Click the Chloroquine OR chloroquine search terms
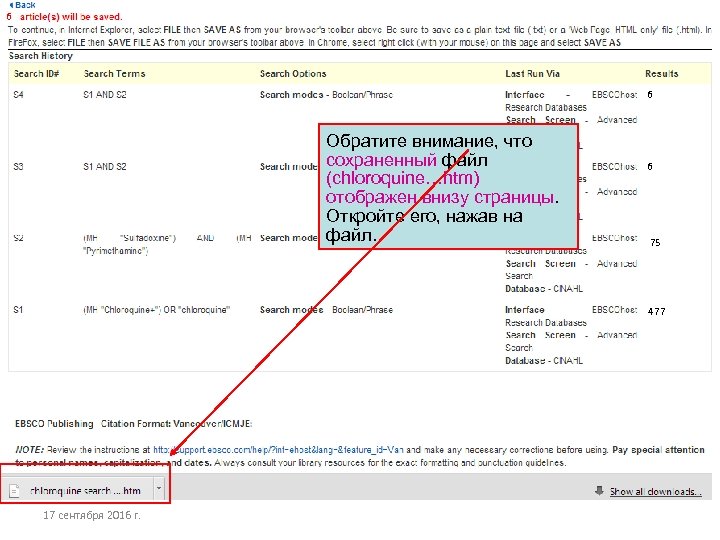This screenshot has width=720, height=540. click(x=157, y=309)
